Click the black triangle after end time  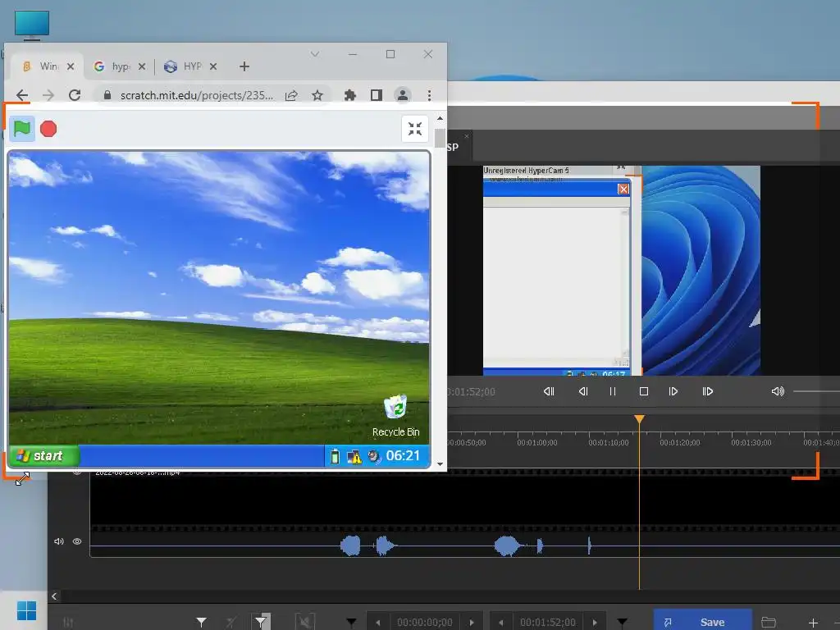(x=622, y=623)
